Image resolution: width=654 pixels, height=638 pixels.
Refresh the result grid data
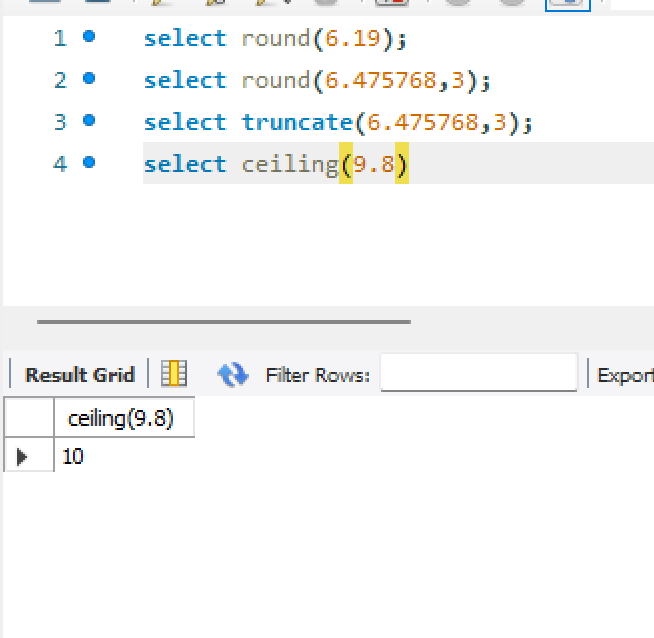(233, 374)
